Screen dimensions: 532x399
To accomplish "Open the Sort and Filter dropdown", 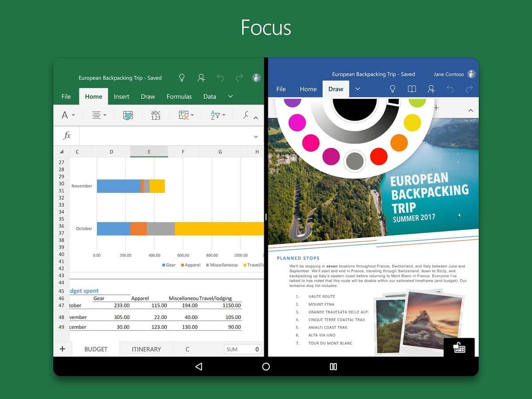I will [218, 115].
